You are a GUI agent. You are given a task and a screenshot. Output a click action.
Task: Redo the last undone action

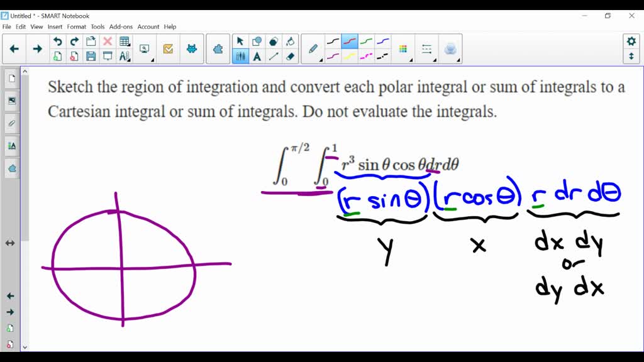click(74, 40)
